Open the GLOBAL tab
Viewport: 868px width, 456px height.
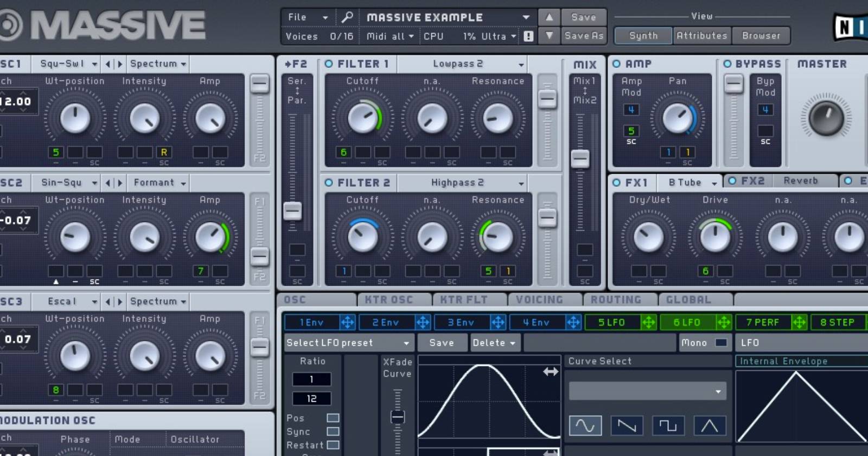tap(695, 300)
